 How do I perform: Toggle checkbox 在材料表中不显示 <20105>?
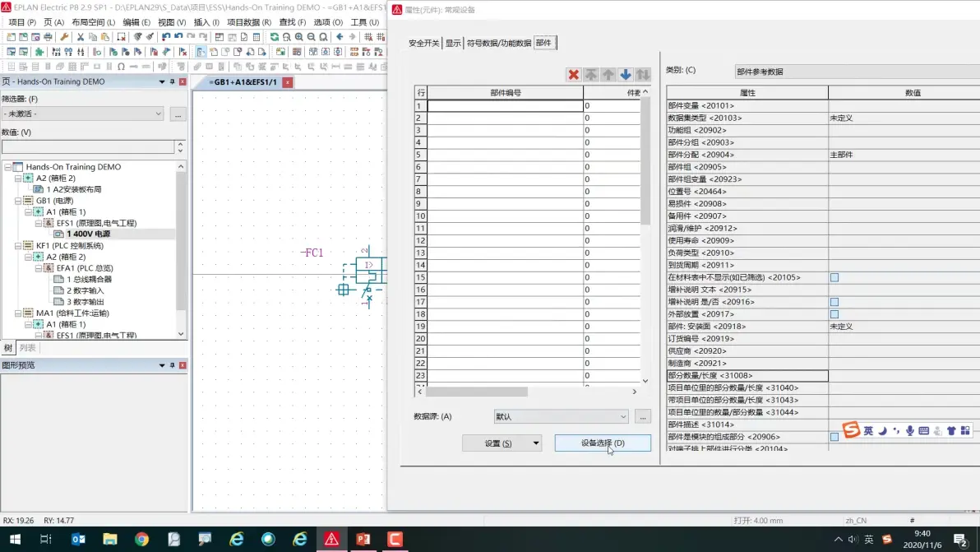(x=834, y=277)
